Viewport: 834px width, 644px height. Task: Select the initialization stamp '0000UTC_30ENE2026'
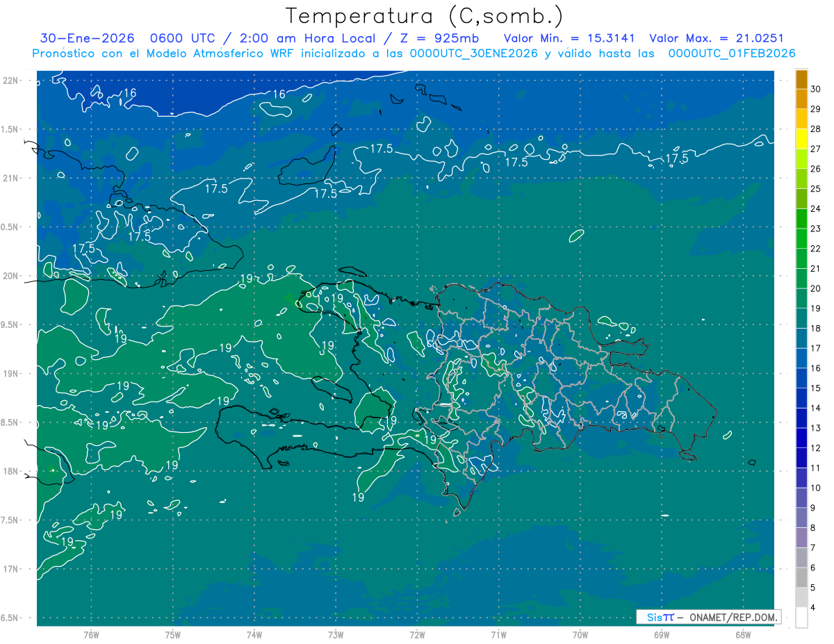[474, 53]
